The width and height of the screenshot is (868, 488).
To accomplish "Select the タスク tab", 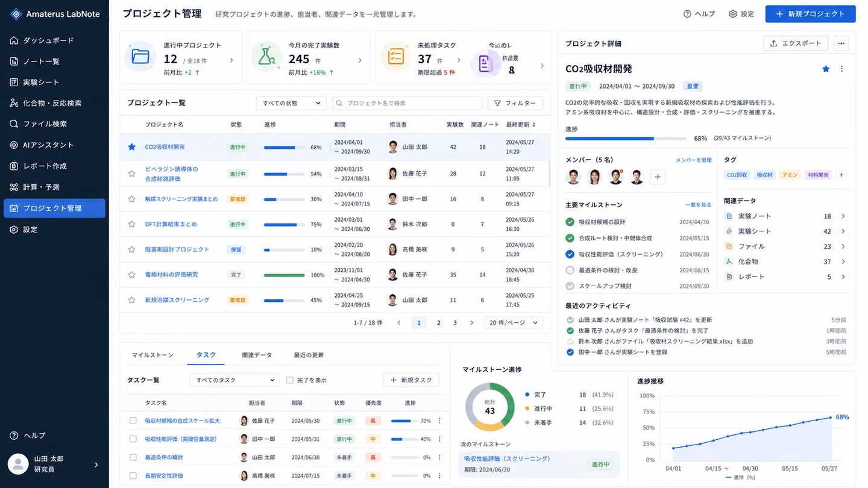I will pyautogui.click(x=206, y=355).
